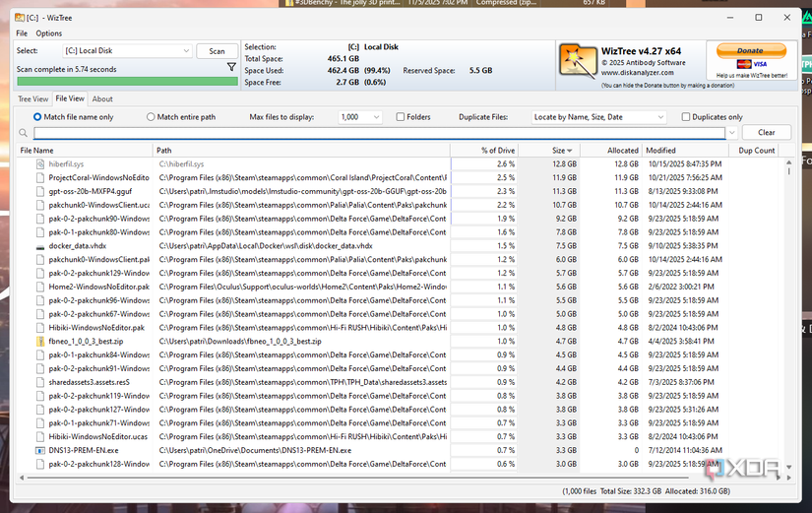Click the gpt-oss-20b-MXFP4.gguf file icon

tap(40, 191)
